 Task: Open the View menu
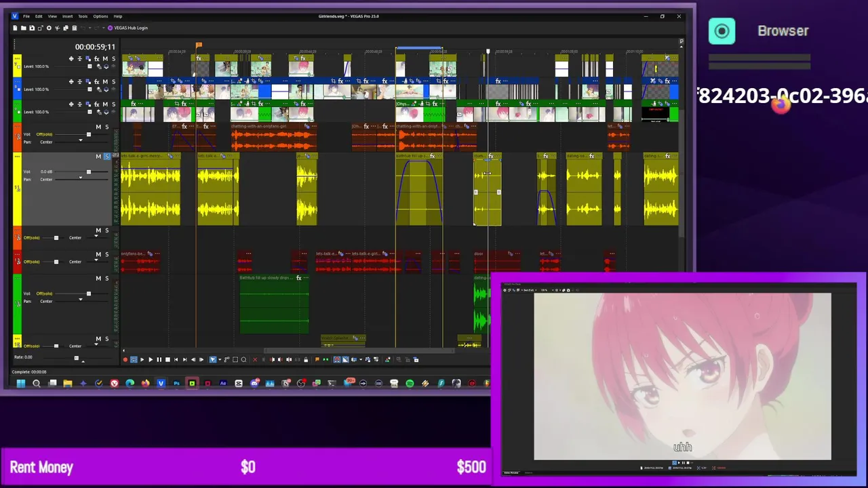pyautogui.click(x=52, y=16)
